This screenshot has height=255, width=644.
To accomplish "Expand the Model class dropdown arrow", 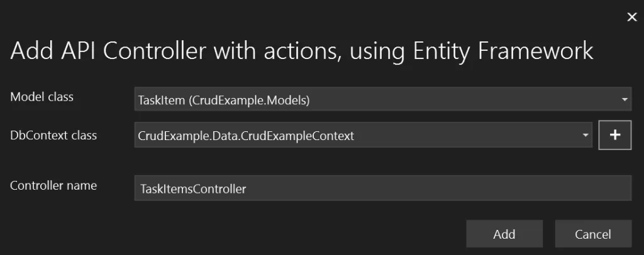I will tap(625, 99).
